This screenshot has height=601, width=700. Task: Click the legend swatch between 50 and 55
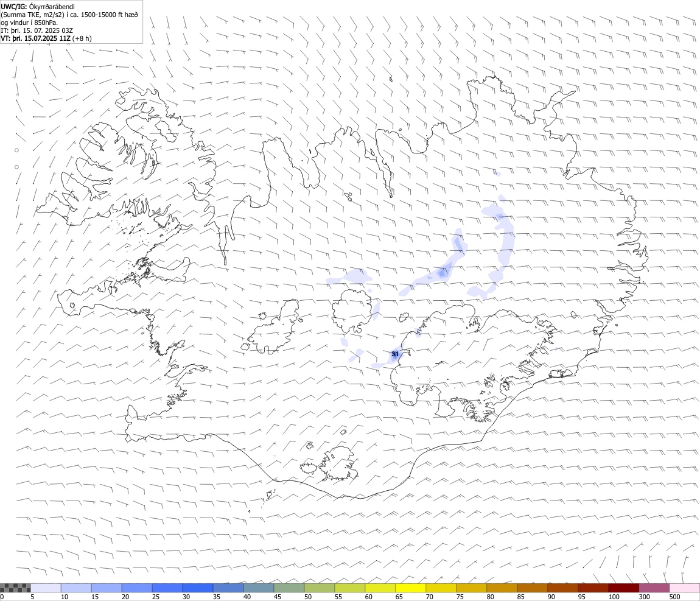(x=320, y=588)
